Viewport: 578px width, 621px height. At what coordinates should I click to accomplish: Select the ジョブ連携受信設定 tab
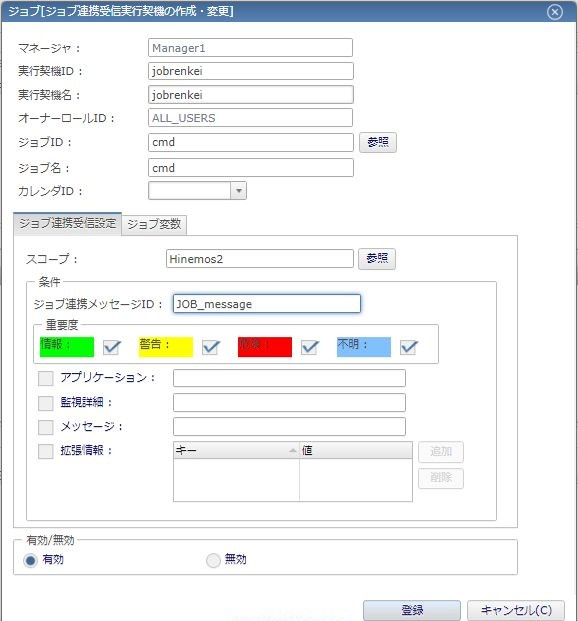click(67, 224)
